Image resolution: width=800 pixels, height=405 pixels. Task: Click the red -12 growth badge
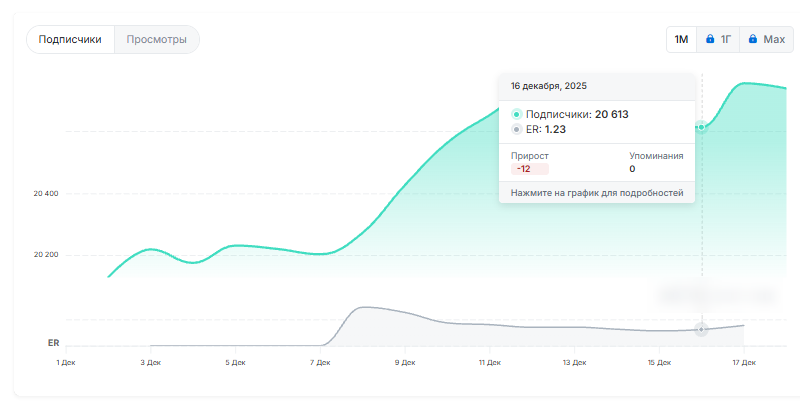pos(524,170)
